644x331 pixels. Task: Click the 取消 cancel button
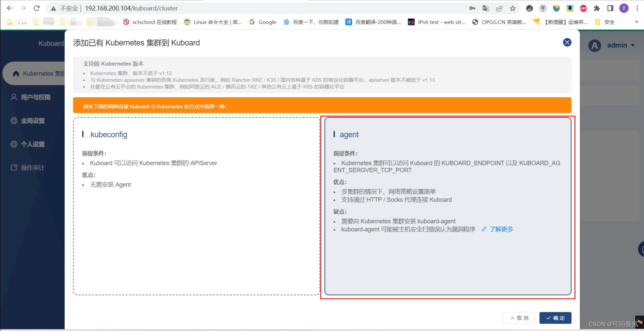(519, 318)
